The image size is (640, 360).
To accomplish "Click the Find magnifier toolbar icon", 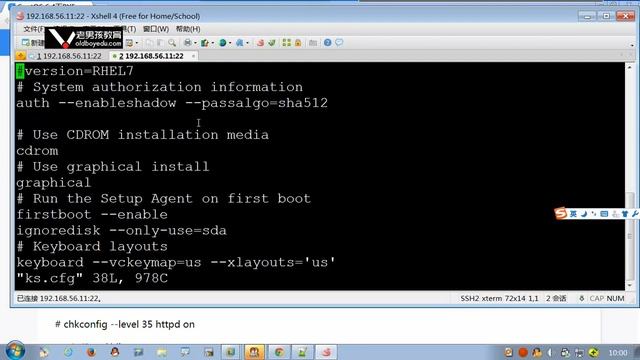I will pos(172,42).
